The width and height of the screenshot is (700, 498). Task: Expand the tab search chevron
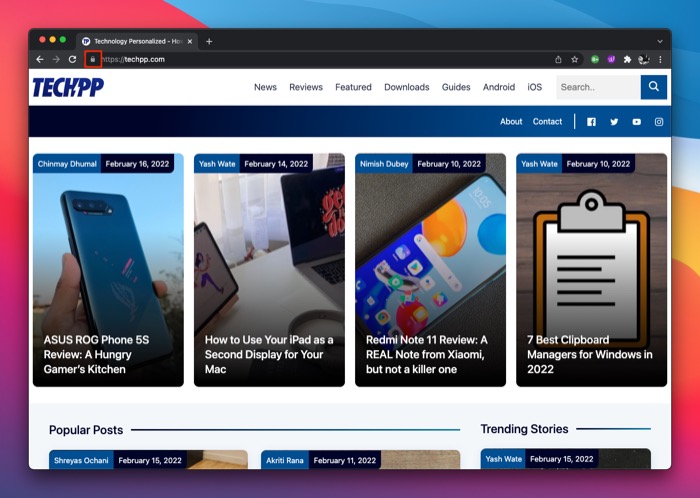point(660,42)
